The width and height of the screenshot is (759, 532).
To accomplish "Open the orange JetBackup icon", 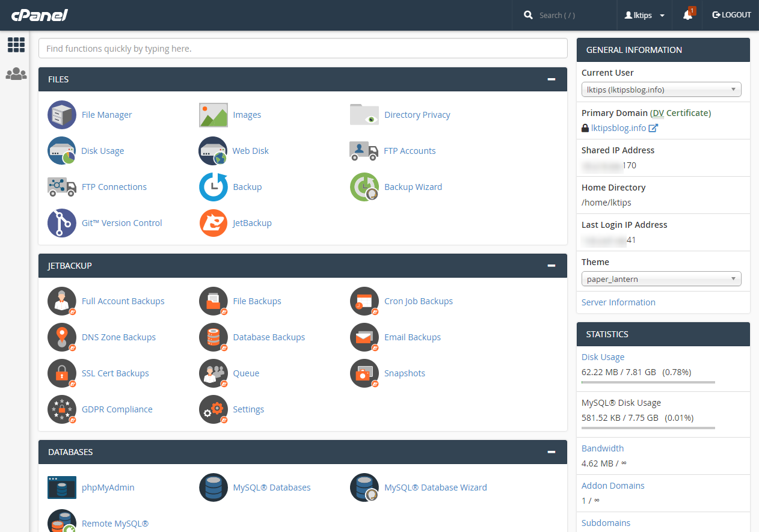I will [214, 223].
